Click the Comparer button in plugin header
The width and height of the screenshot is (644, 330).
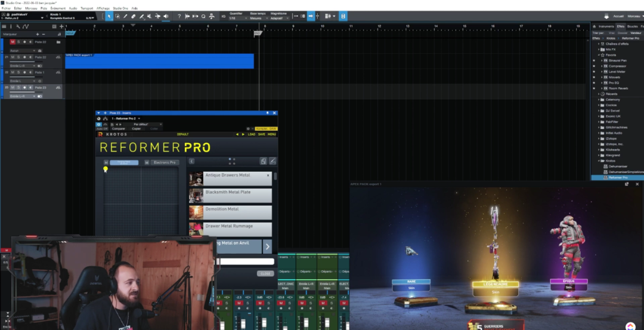pos(118,129)
